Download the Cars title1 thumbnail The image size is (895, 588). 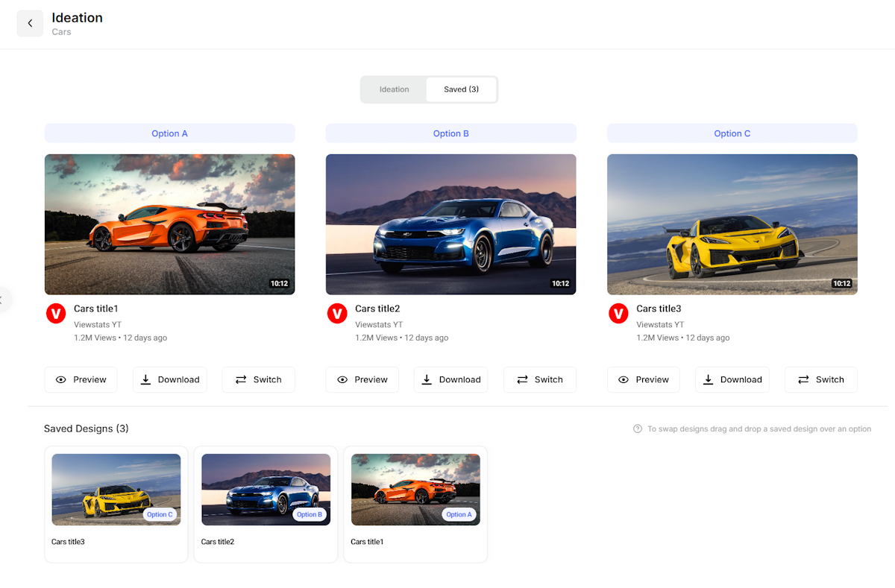[170, 379]
